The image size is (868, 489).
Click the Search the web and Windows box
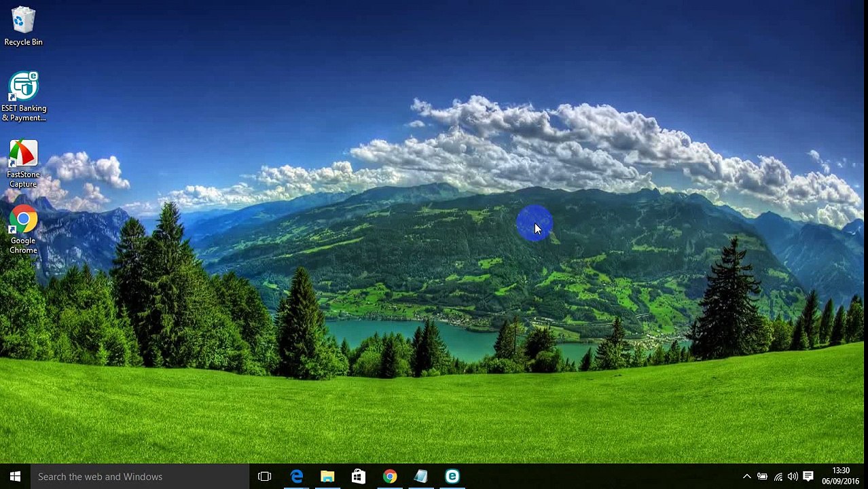[140, 477]
